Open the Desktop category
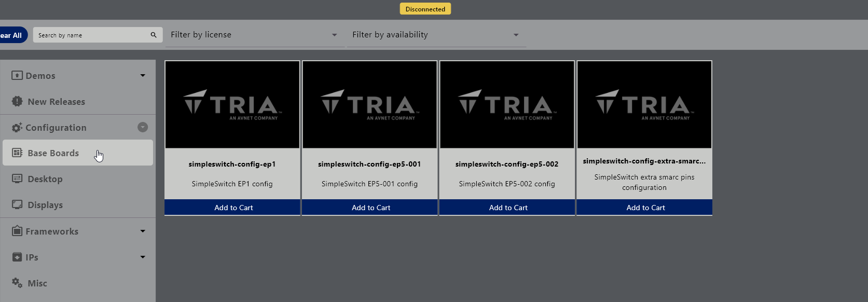Screen dimensions: 868x302 coord(78,179)
